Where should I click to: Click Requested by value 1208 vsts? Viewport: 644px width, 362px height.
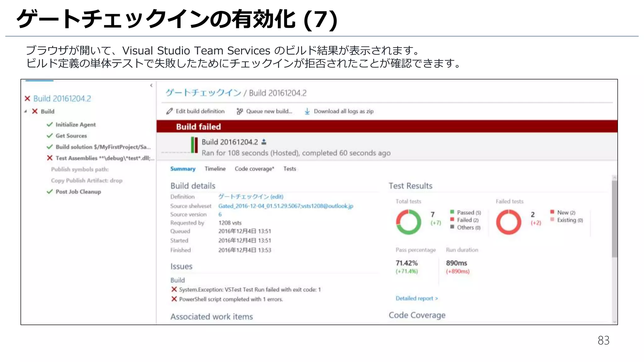[x=230, y=223]
